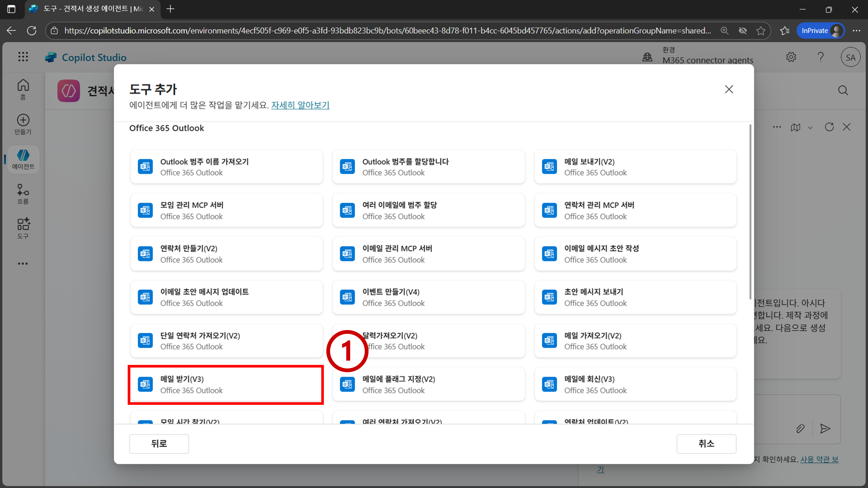Click the send message arrow icon
Viewport: 868px width, 488px height.
825,428
